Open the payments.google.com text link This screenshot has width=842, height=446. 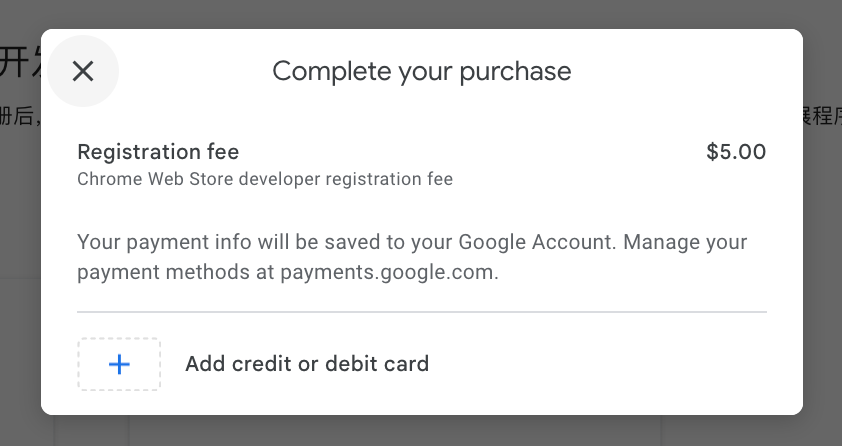tap(387, 272)
